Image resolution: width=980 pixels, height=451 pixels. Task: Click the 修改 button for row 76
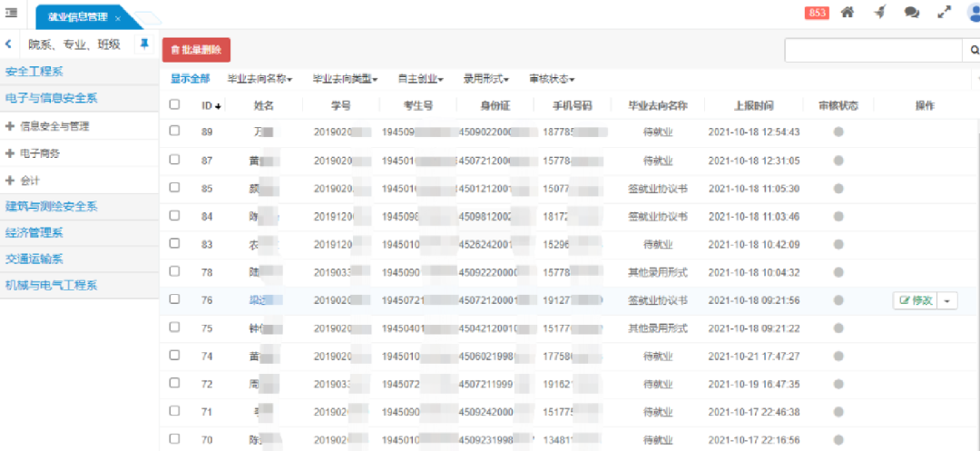(x=915, y=300)
